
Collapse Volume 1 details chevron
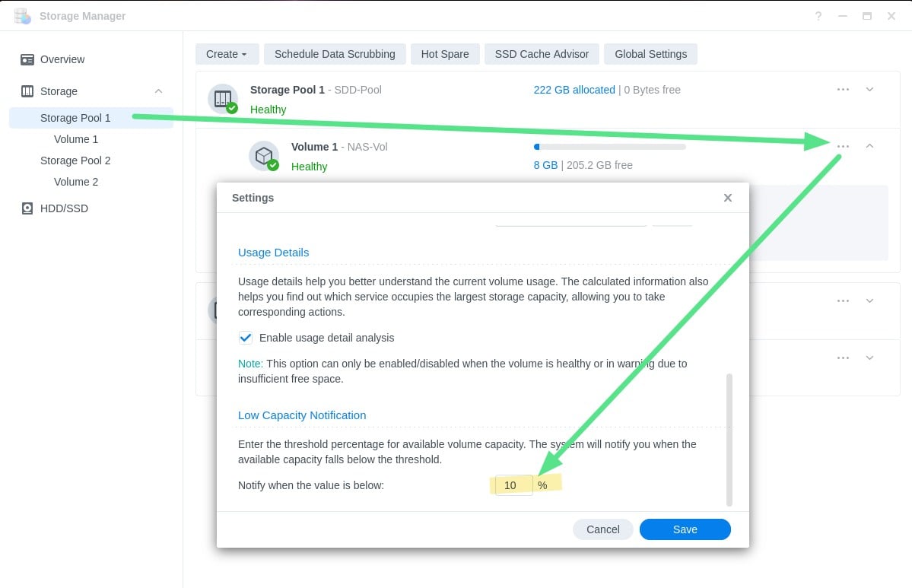(x=869, y=146)
